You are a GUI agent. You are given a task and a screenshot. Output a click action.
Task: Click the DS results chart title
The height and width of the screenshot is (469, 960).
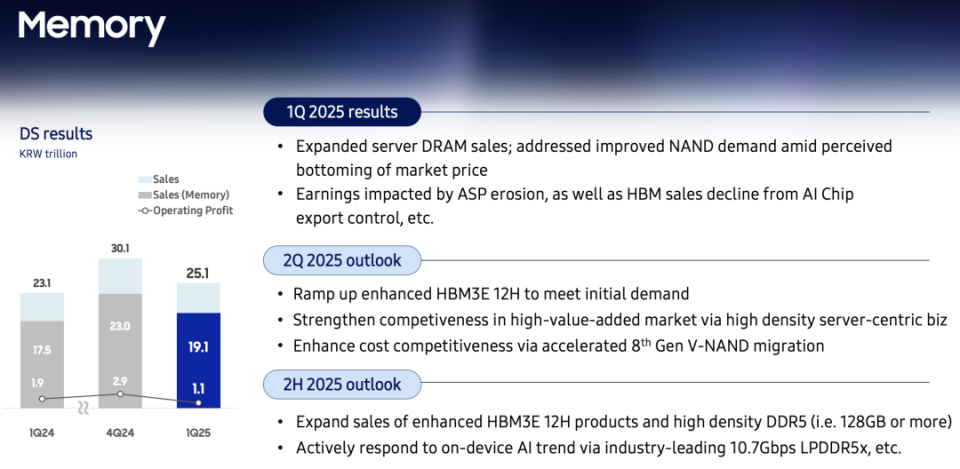56,133
